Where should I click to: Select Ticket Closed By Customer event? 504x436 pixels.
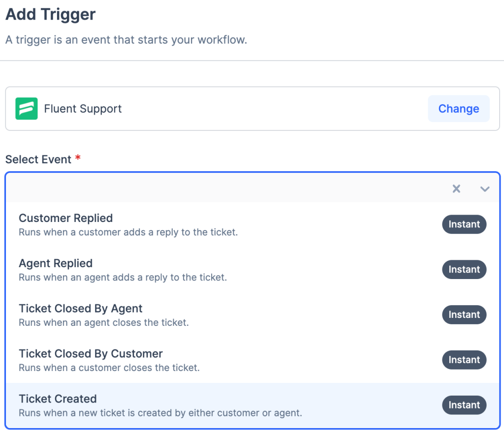click(91, 354)
